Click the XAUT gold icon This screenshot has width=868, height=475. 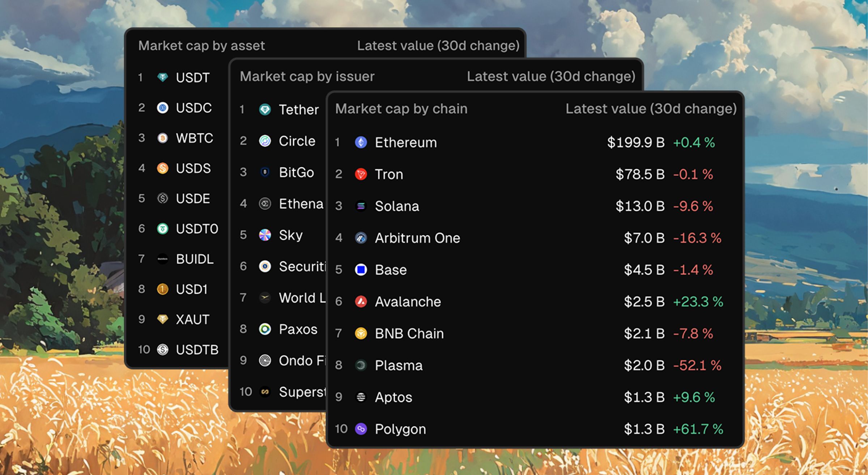[x=162, y=319]
